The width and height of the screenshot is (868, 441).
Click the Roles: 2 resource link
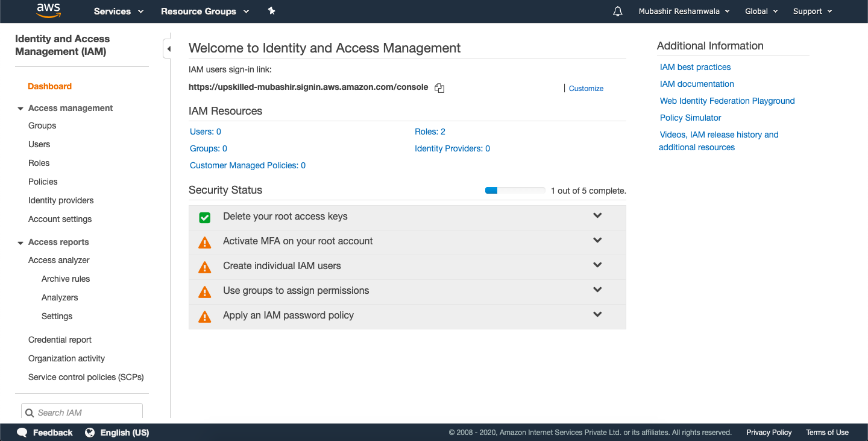pyautogui.click(x=430, y=132)
